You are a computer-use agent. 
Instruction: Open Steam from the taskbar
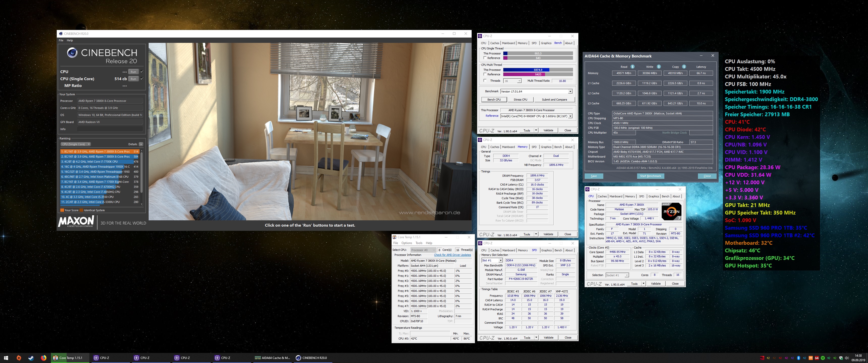pyautogui.click(x=31, y=358)
